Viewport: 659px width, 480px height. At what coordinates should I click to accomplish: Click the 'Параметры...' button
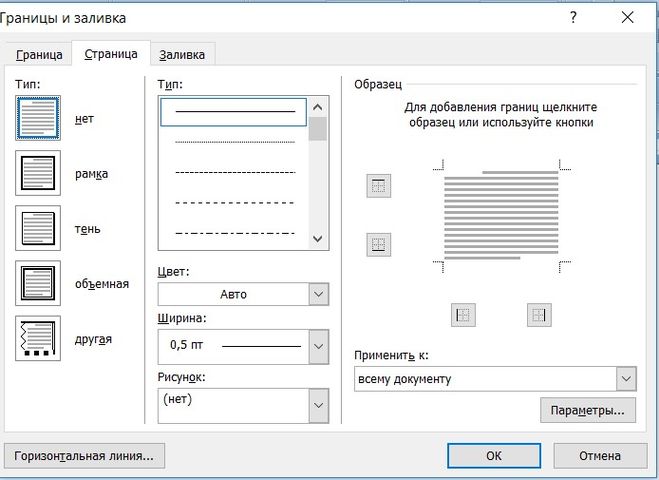tap(586, 410)
